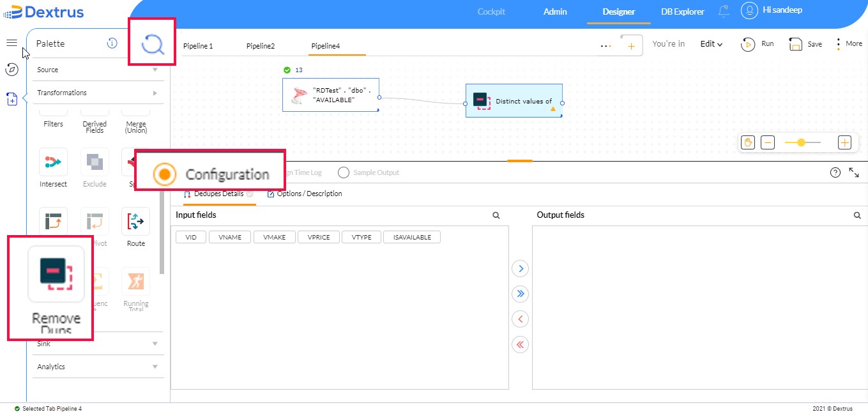Select the Route transformation icon
Screen dimensions: 868x412
pos(136,222)
